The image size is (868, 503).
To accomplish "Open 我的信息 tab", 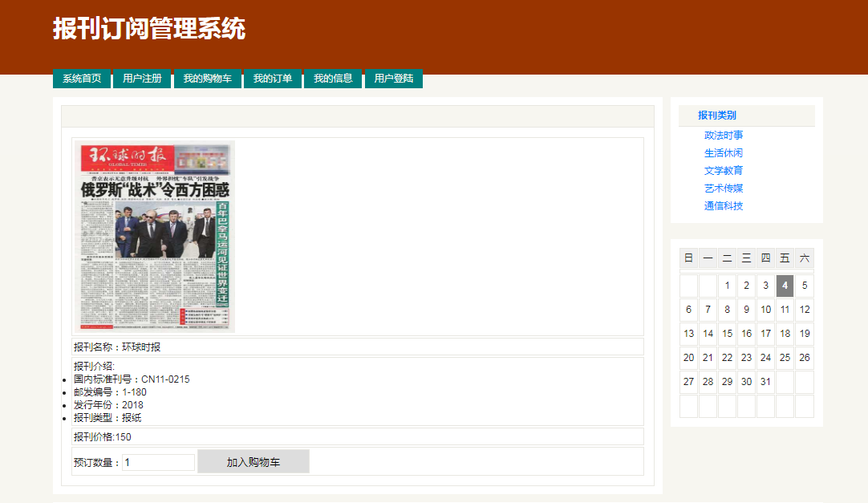I will point(333,79).
